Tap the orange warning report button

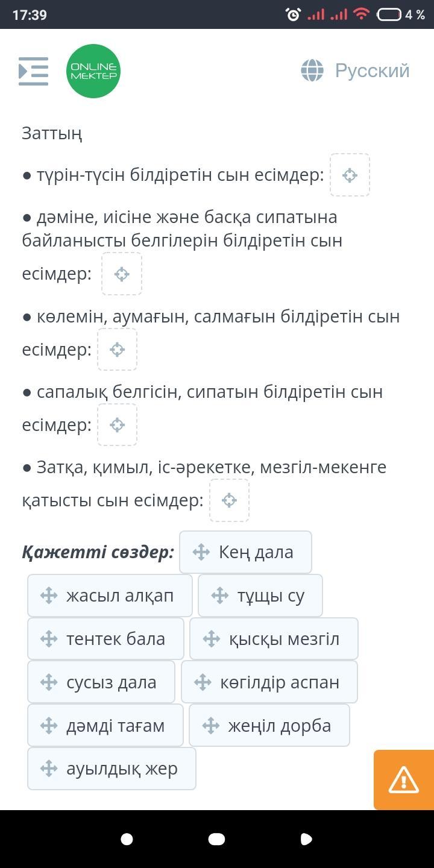tap(404, 779)
